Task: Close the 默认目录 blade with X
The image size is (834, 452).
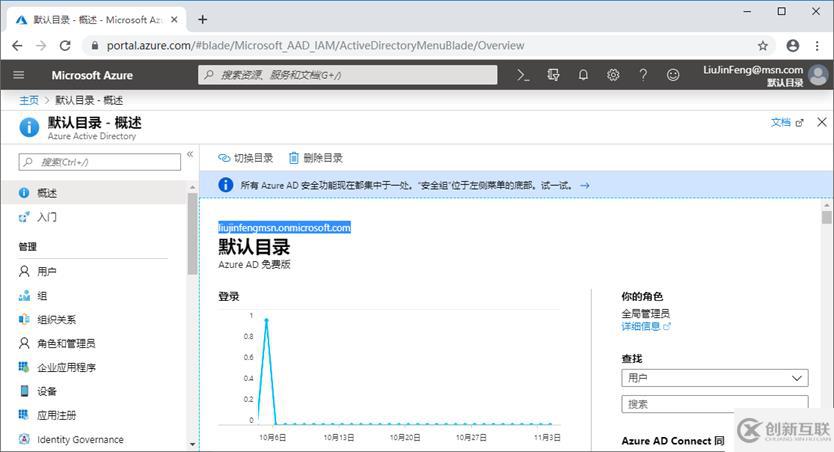Action: (x=822, y=122)
